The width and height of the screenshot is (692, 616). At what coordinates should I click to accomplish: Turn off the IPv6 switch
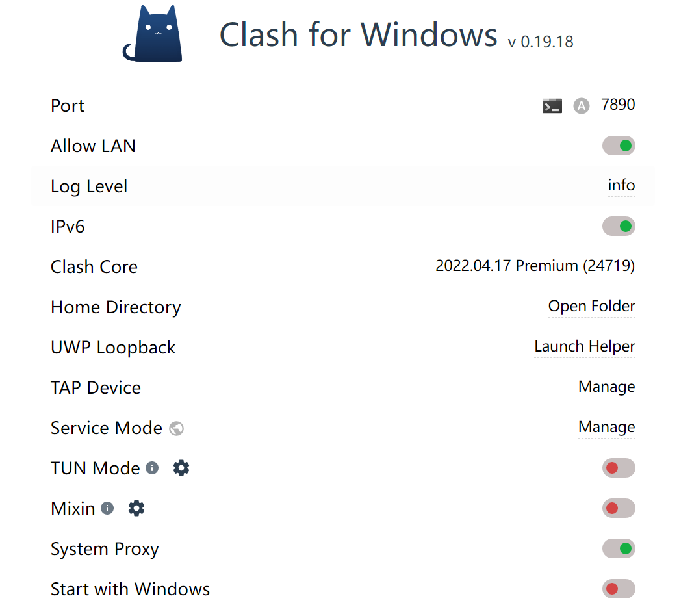point(618,226)
